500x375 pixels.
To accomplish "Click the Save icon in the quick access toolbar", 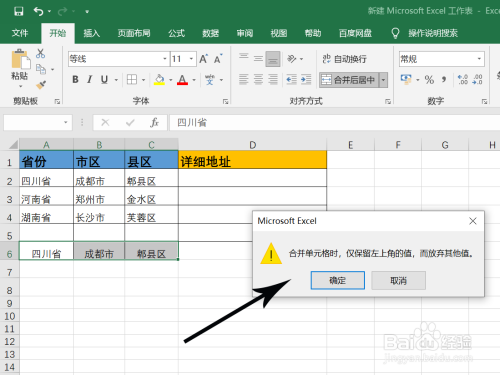I will click(x=19, y=11).
